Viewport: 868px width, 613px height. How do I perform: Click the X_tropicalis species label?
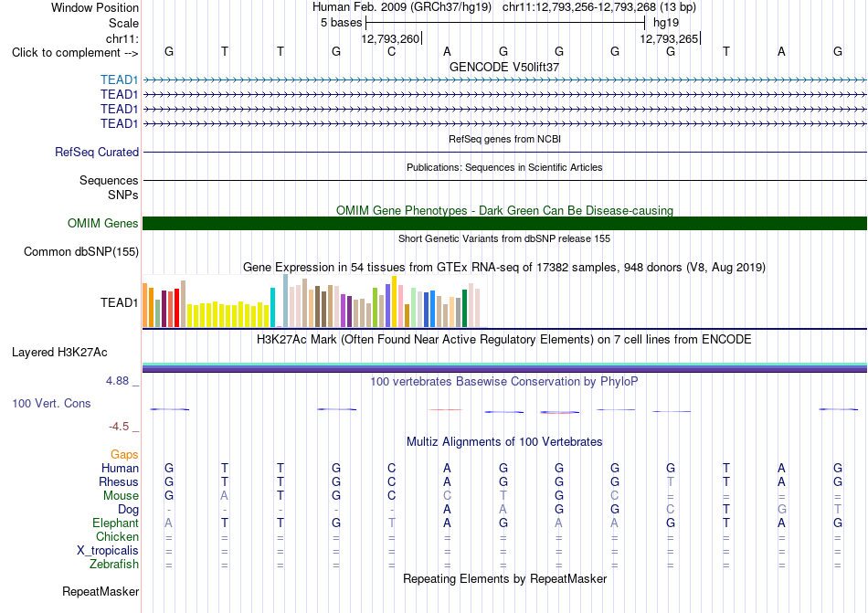pos(108,551)
